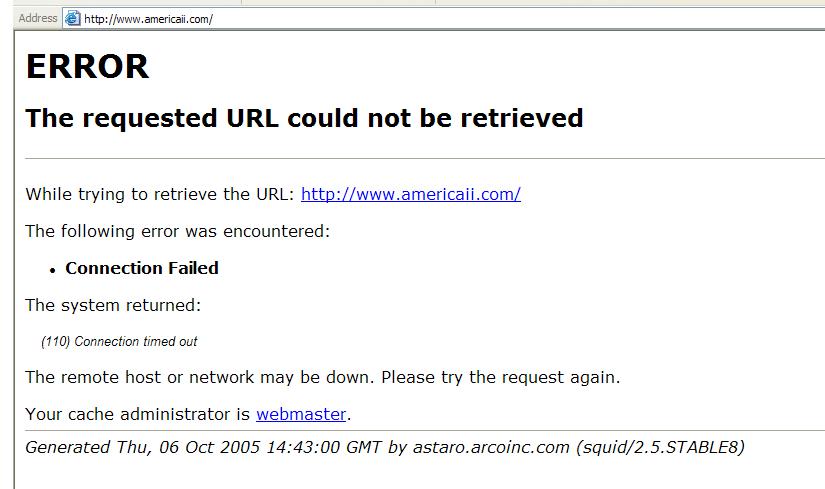Image resolution: width=825 pixels, height=489 pixels.
Task: Select the bold 'Connection Failed' text
Action: (x=142, y=268)
